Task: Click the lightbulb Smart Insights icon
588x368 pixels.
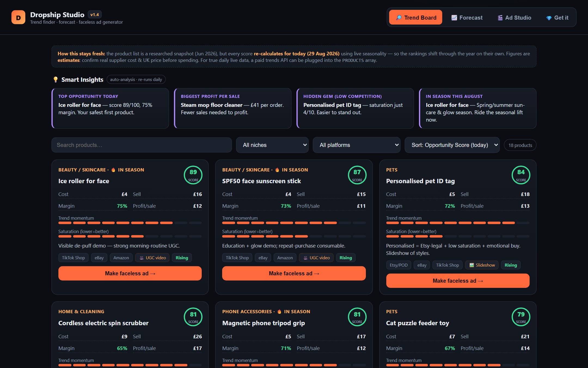Action: (56, 79)
